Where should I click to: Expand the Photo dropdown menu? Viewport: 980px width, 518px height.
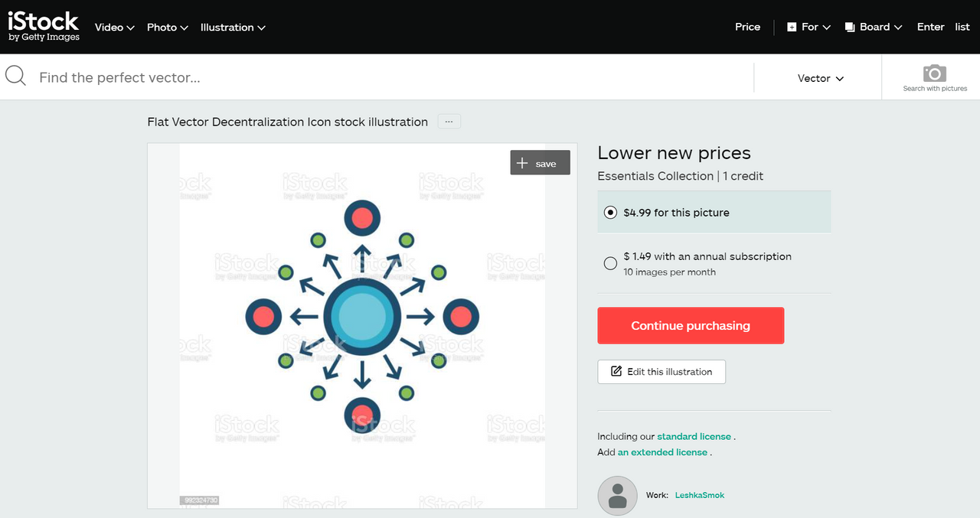pyautogui.click(x=167, y=27)
